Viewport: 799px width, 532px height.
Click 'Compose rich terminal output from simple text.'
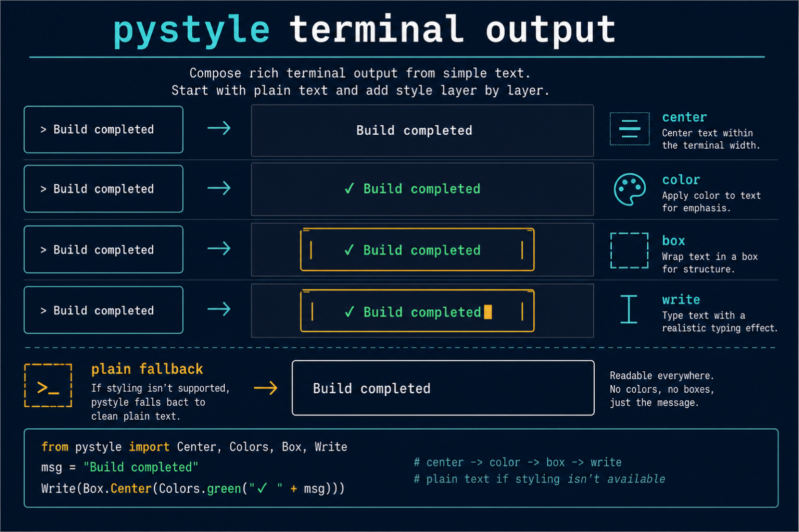click(x=360, y=73)
